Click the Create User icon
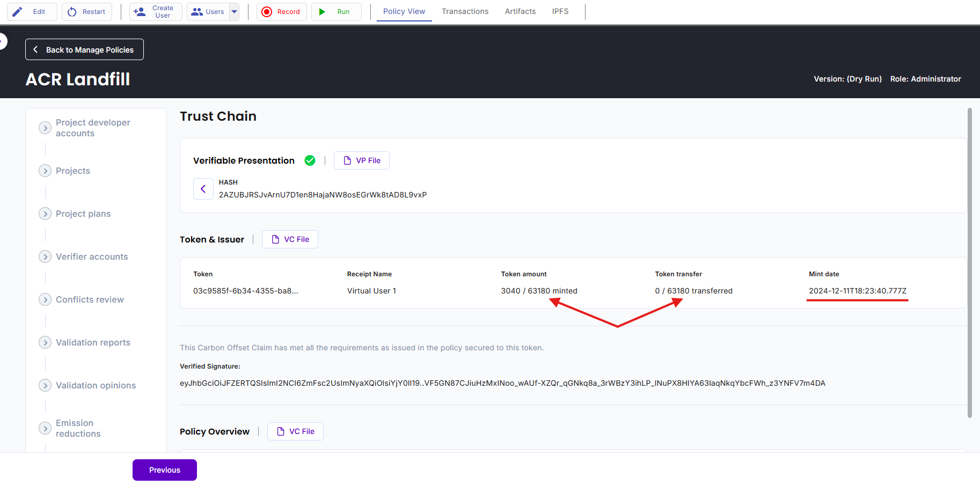Screen dimensions: 980x485 [x=140, y=12]
